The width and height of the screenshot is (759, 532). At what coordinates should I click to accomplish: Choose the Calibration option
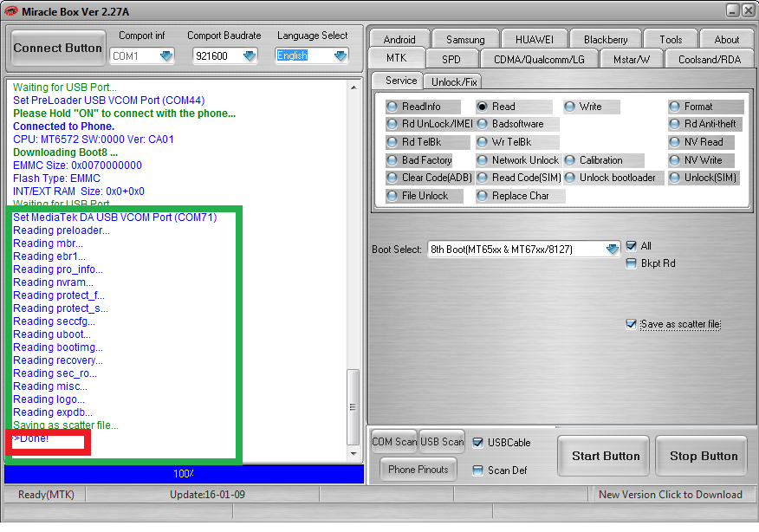point(604,160)
